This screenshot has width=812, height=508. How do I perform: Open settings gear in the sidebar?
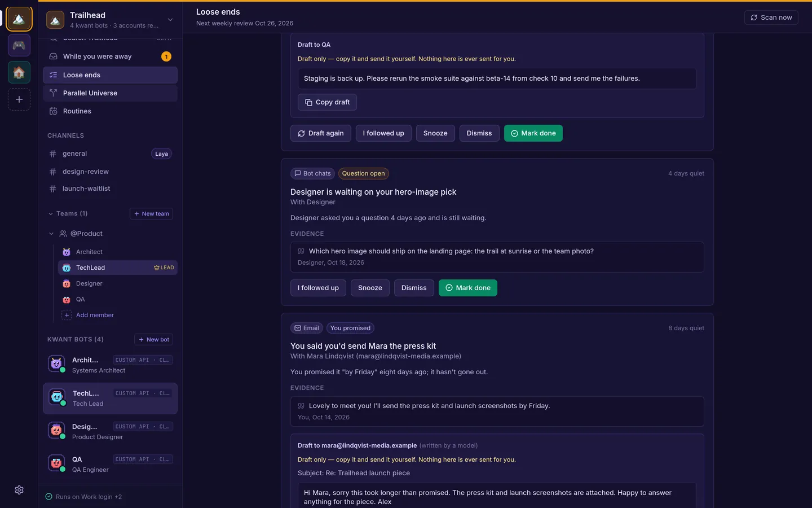pyautogui.click(x=19, y=490)
